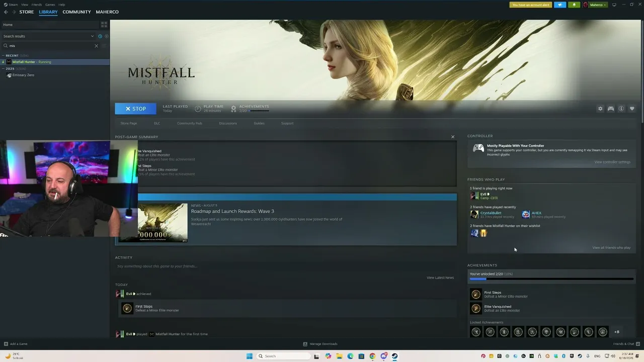Click the ACHIEVEMENTS header stat in the play bar
This screenshot has width=644, height=362.
(x=250, y=109)
